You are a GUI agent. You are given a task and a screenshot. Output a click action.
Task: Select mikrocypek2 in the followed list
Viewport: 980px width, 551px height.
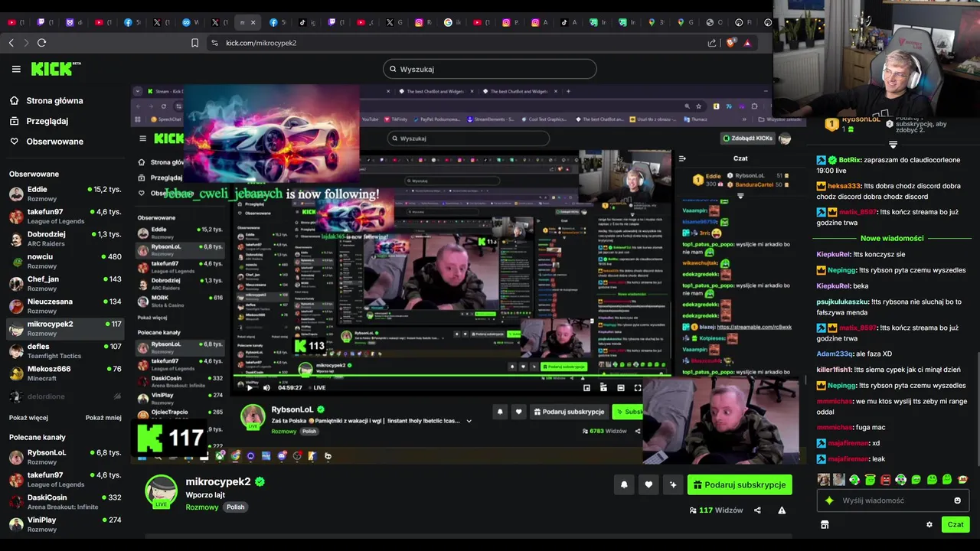(65, 328)
